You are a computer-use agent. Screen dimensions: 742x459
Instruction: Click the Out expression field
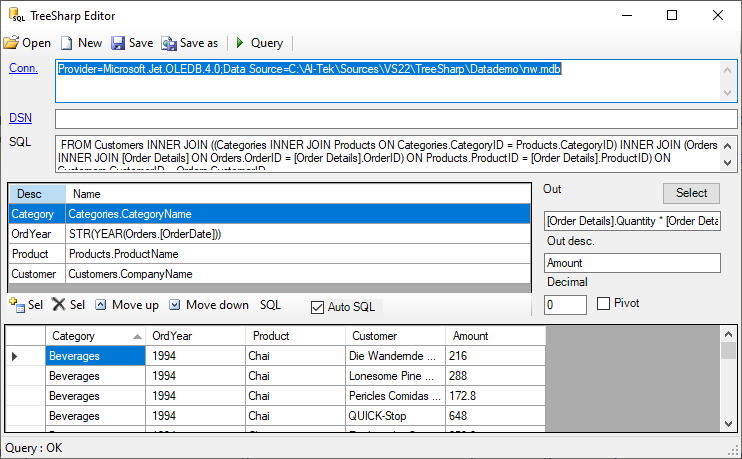[632, 221]
